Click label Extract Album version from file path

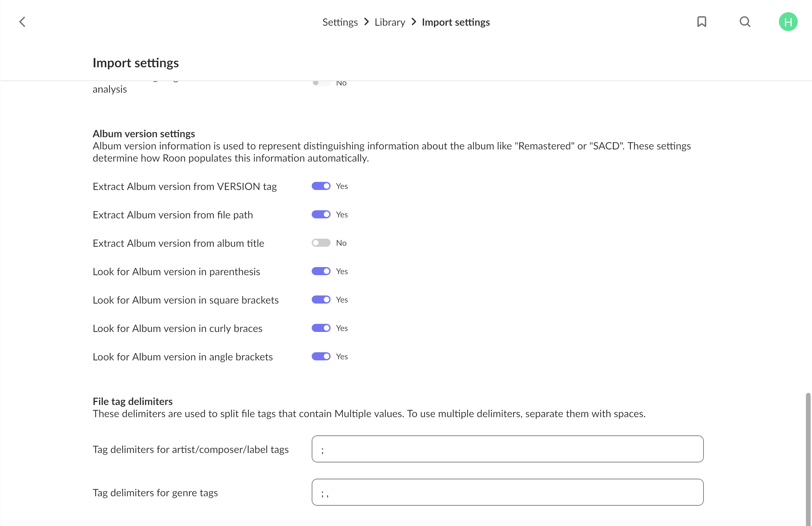click(173, 215)
